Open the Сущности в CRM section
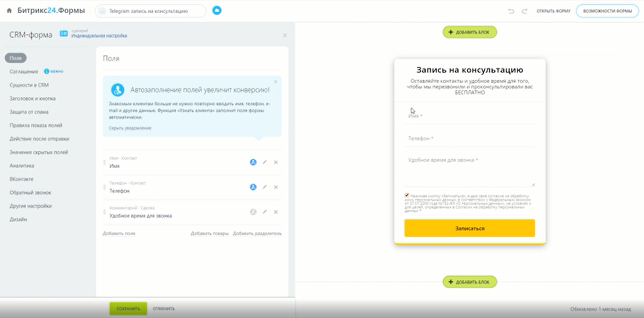 [x=29, y=85]
